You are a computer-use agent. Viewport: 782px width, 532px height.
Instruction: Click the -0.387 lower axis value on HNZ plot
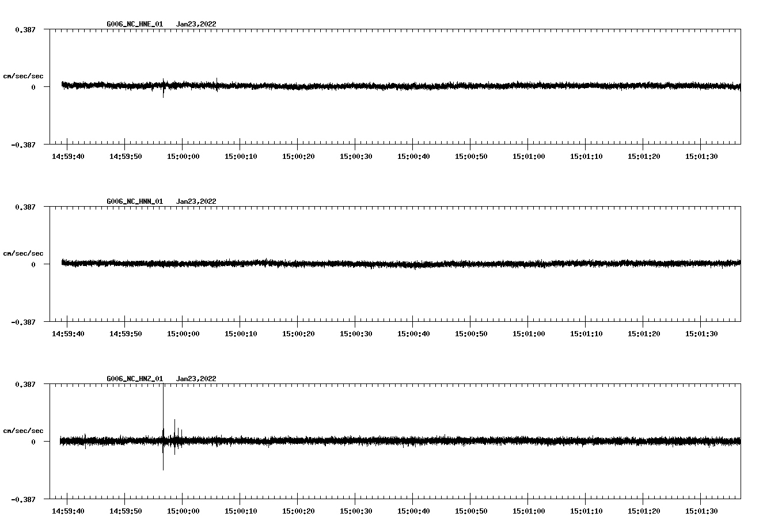(x=23, y=499)
